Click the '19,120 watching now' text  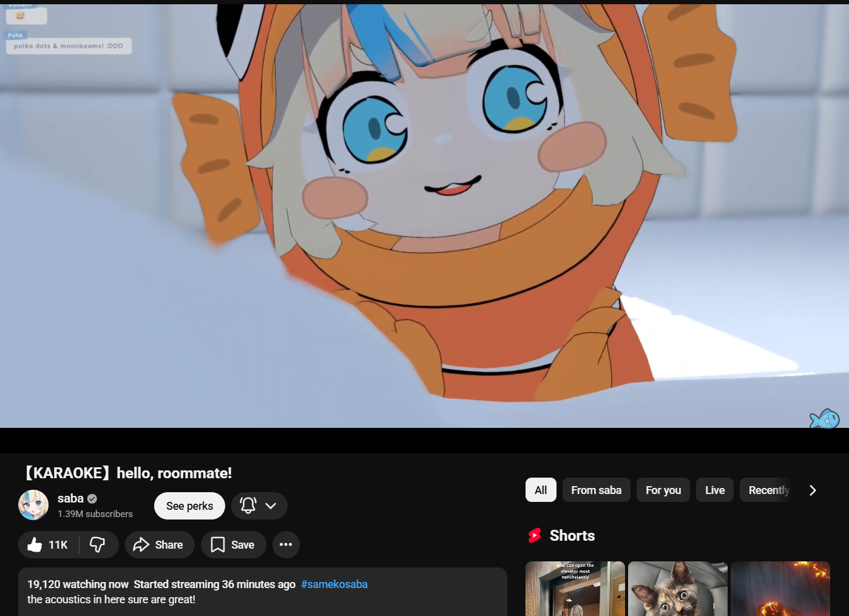click(x=78, y=584)
